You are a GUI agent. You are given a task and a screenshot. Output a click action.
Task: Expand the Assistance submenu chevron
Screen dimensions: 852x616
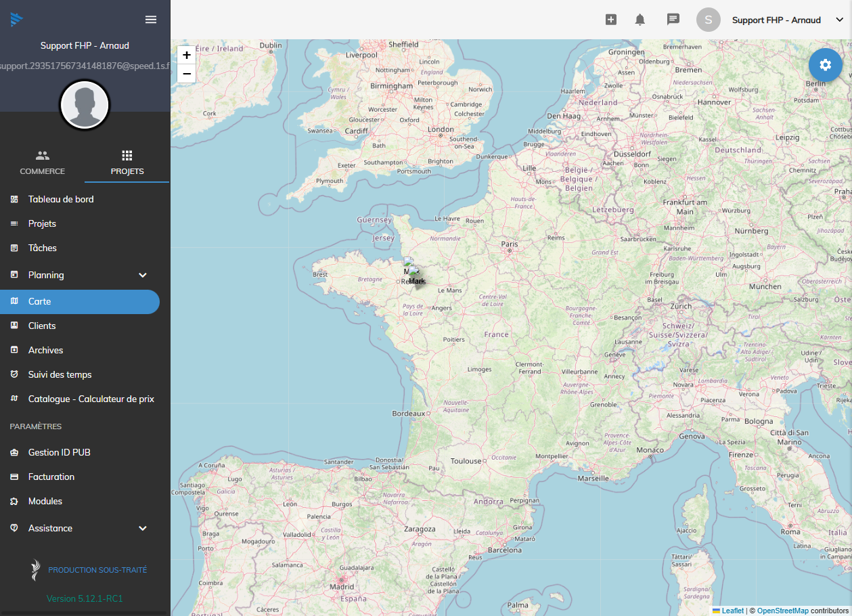143,529
